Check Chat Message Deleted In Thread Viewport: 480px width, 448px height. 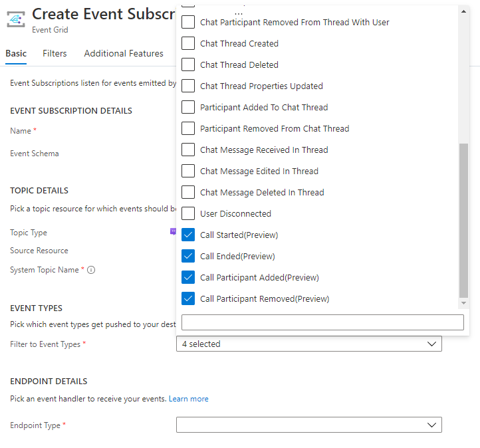[188, 192]
